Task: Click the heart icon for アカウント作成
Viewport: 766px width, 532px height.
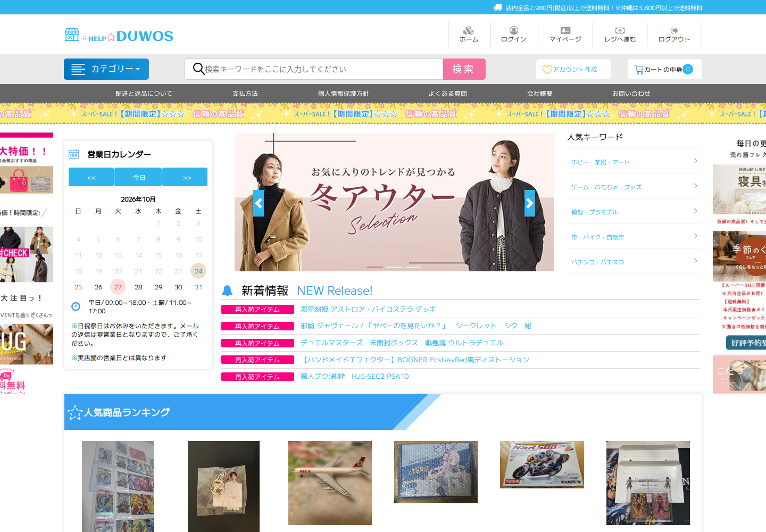Action: coord(547,70)
